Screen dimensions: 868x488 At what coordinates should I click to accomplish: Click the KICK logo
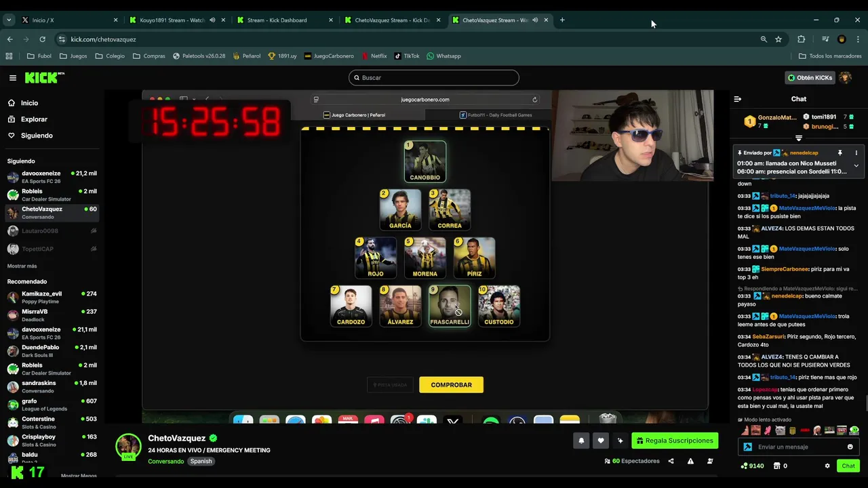[44, 78]
